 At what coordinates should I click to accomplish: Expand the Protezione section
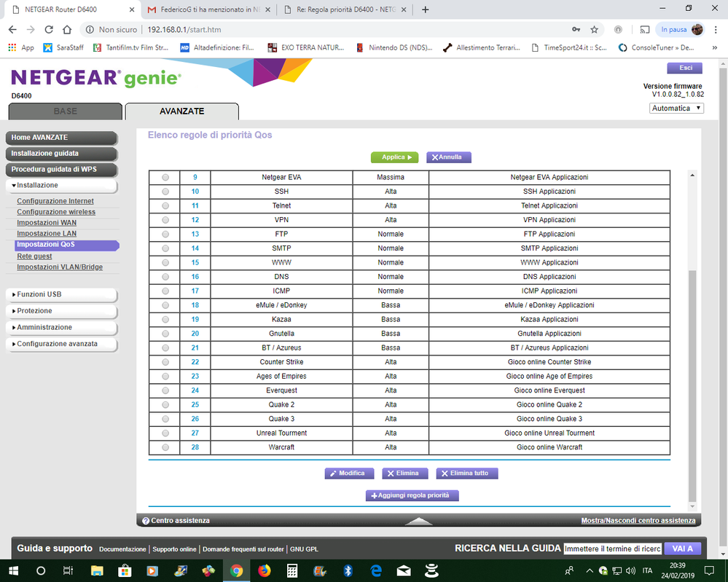pyautogui.click(x=62, y=311)
